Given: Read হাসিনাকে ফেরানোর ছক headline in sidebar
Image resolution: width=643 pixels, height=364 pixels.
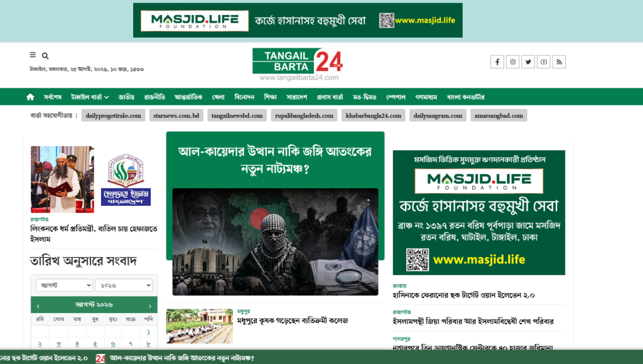Looking at the screenshot, I should click(x=463, y=295).
